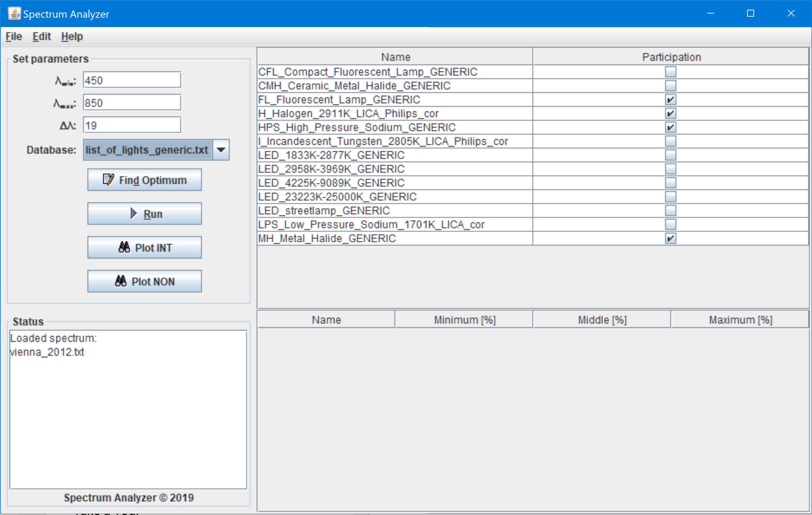The image size is (812, 515).
Task: Maximize the Spectrum Analyzer window
Action: pyautogui.click(x=750, y=14)
